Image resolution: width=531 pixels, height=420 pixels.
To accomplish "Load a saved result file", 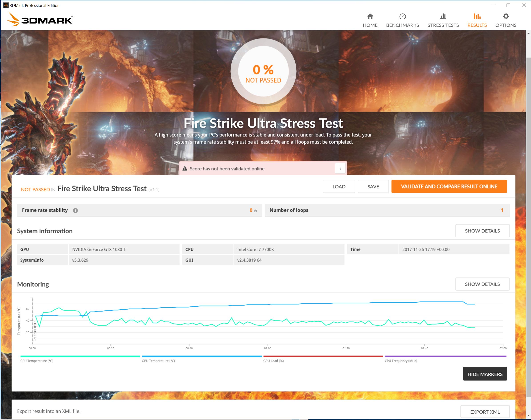I will click(339, 187).
